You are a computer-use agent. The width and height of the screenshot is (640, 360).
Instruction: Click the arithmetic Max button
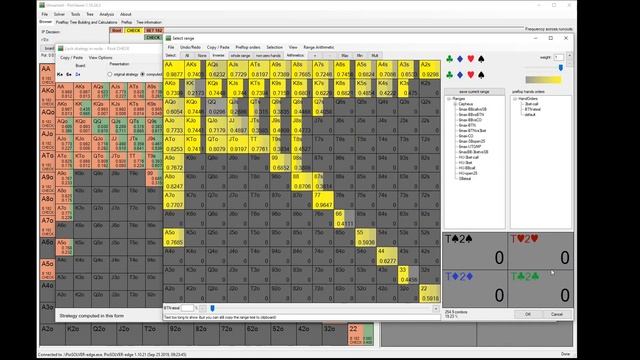[344, 56]
